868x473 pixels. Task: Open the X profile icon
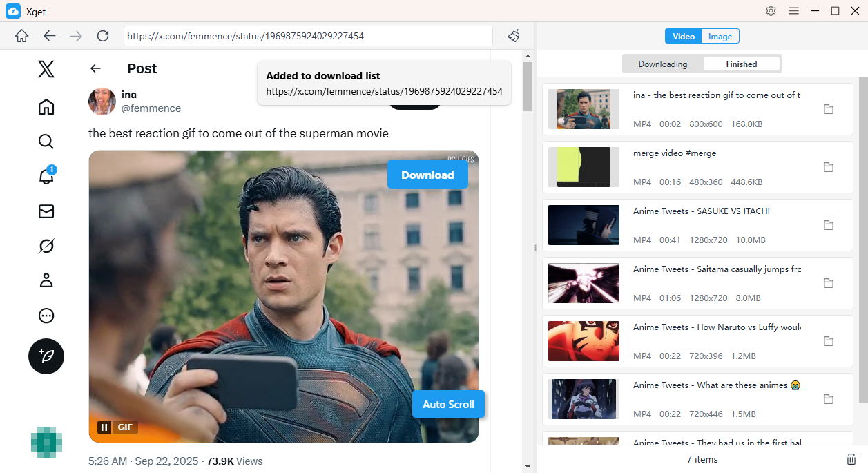(x=46, y=280)
